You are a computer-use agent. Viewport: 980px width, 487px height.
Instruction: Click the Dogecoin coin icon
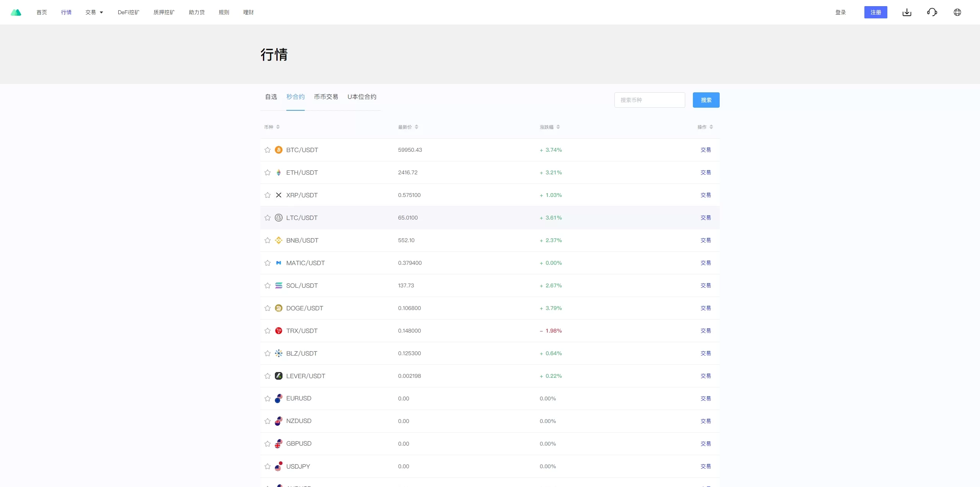pos(279,308)
